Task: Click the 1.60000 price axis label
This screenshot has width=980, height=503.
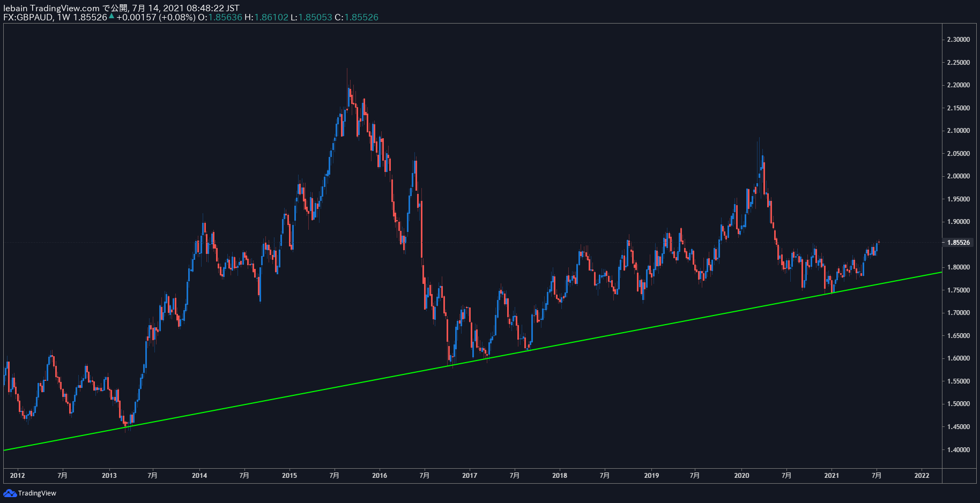Action: click(x=959, y=358)
